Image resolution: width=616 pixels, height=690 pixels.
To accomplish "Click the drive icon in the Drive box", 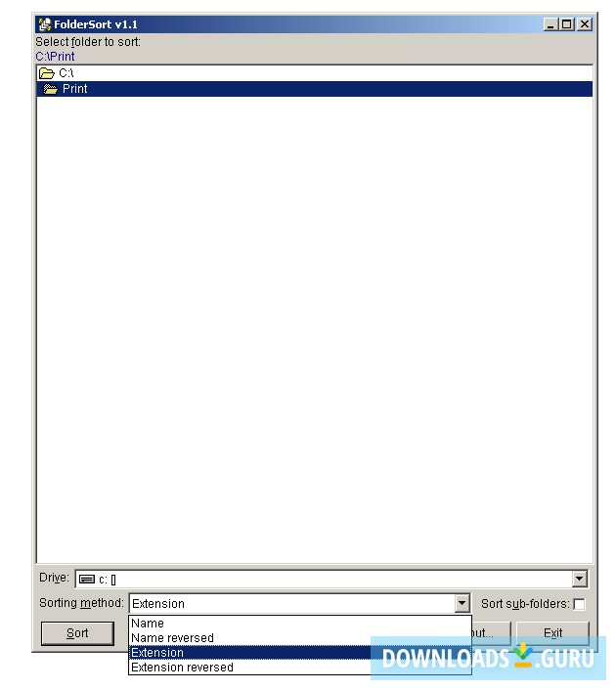I will (87, 580).
